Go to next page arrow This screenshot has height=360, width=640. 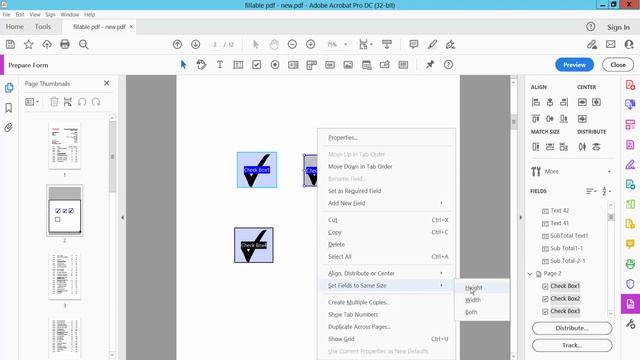coord(196,44)
